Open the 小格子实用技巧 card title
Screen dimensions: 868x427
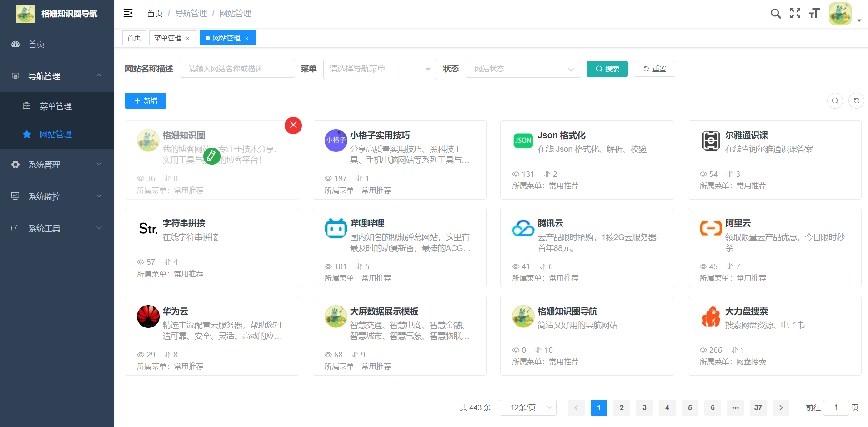[380, 136]
